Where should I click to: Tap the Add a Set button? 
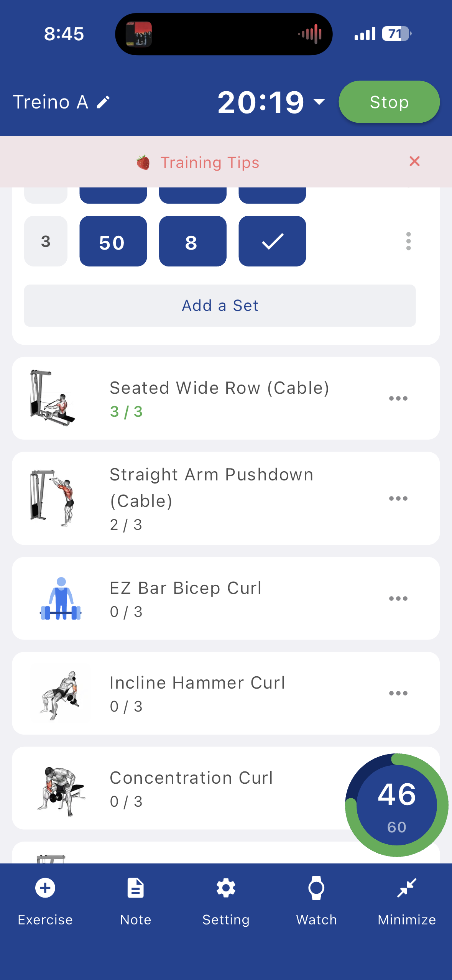pyautogui.click(x=220, y=306)
